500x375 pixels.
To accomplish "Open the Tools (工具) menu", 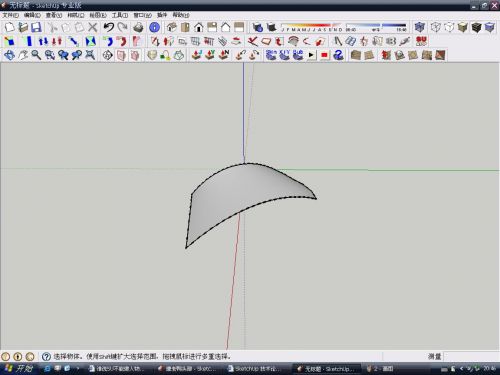I will 120,15.
